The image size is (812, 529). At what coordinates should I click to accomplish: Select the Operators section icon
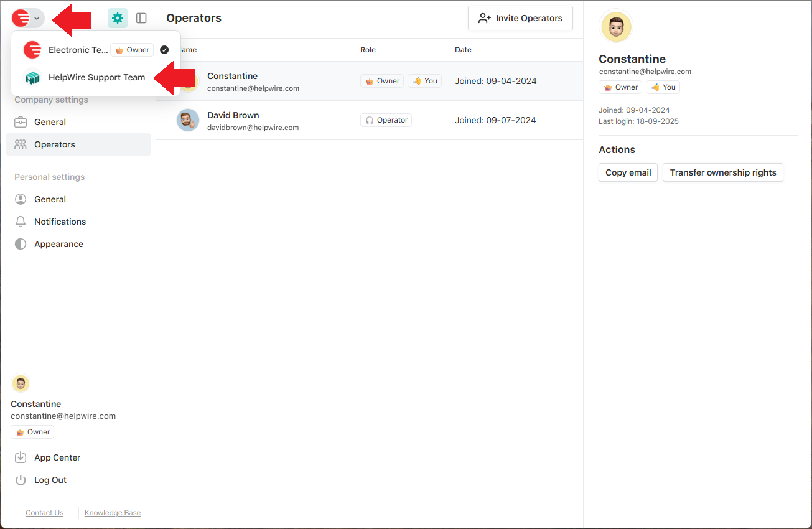coord(21,144)
